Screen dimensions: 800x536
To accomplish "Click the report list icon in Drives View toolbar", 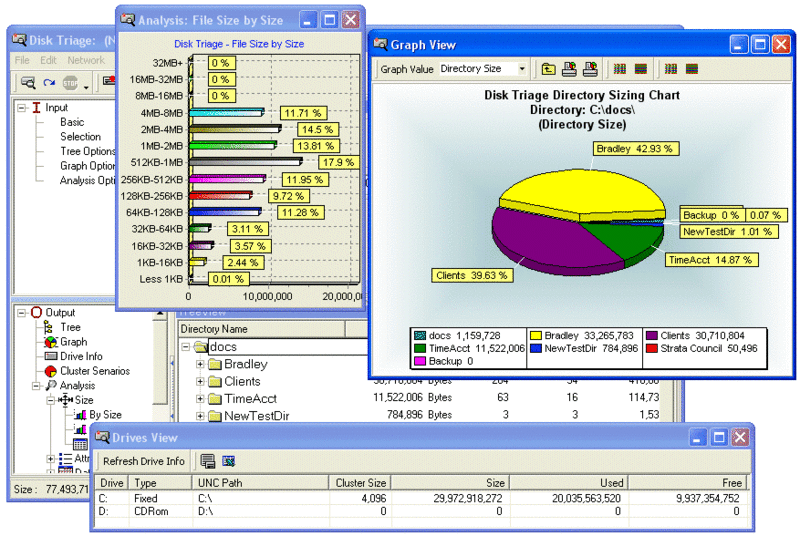I will (208, 461).
